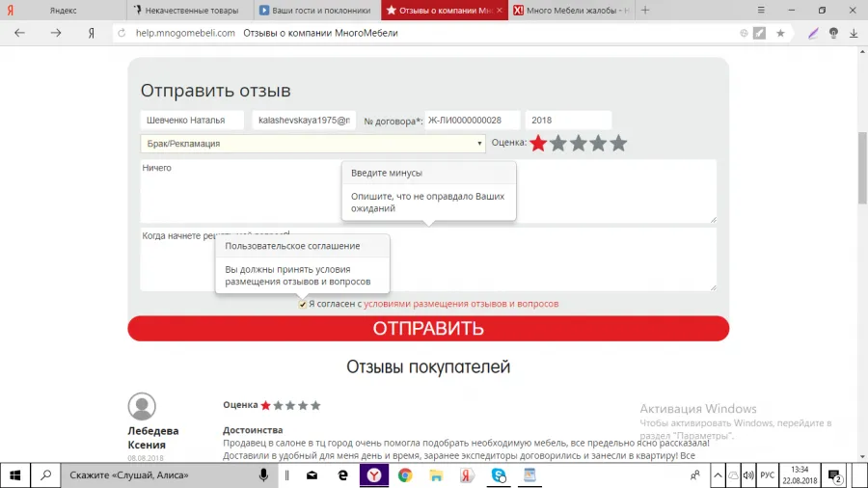Click Лебедева Ксения's avatar icon
868x488 pixels.
click(142, 406)
